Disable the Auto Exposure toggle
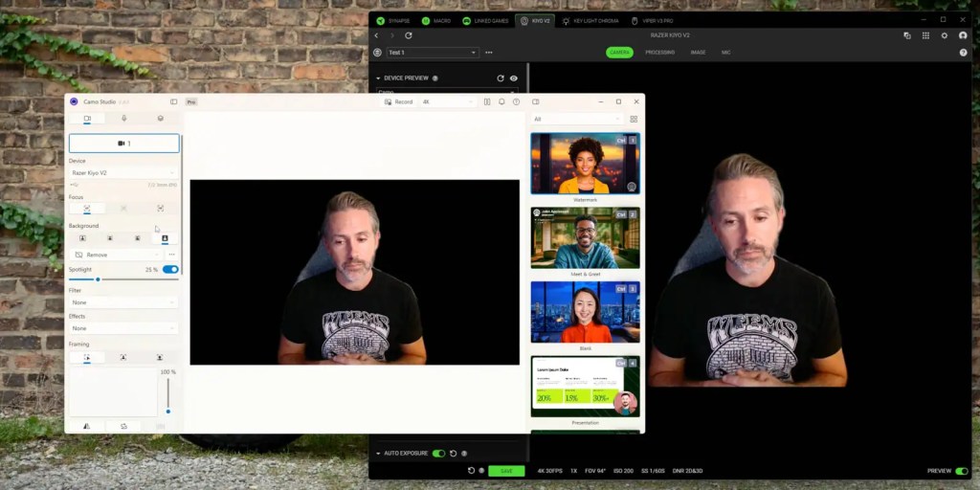980x490 pixels. click(438, 454)
